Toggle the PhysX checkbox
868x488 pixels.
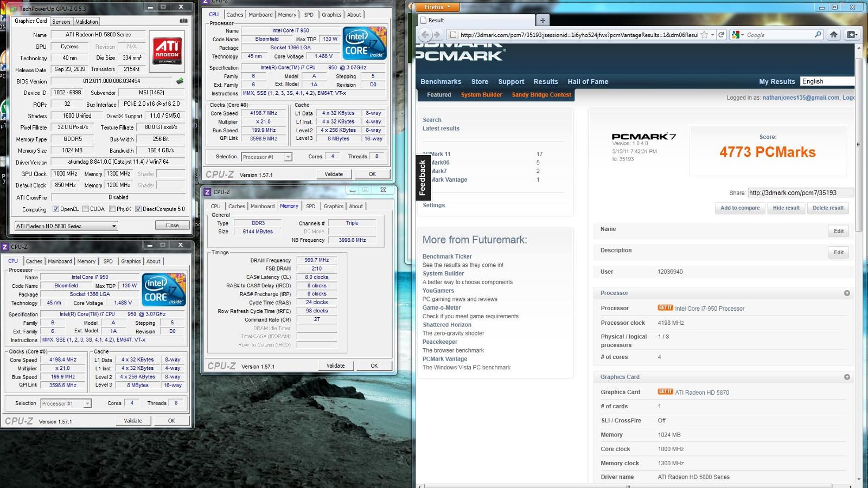tap(112, 209)
